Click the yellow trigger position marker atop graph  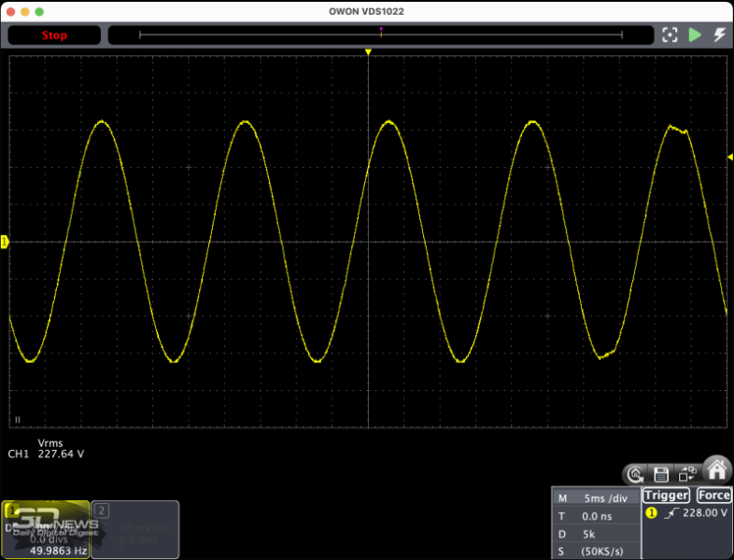tap(369, 52)
